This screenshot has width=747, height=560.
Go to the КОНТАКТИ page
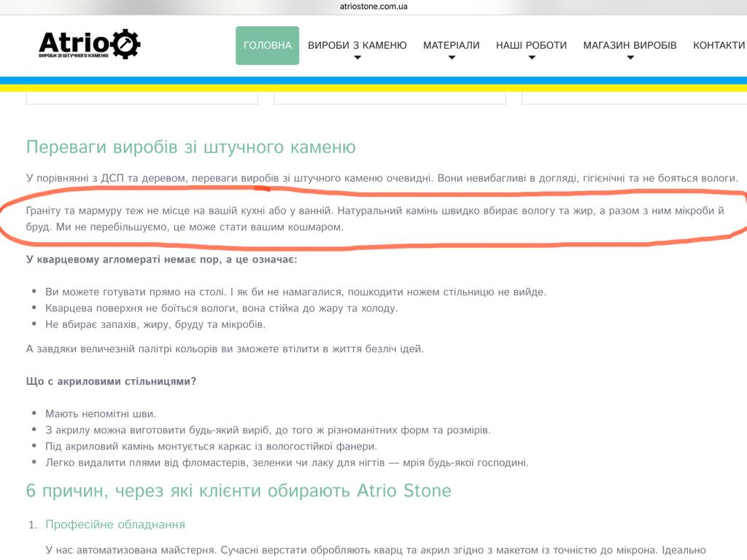point(719,45)
